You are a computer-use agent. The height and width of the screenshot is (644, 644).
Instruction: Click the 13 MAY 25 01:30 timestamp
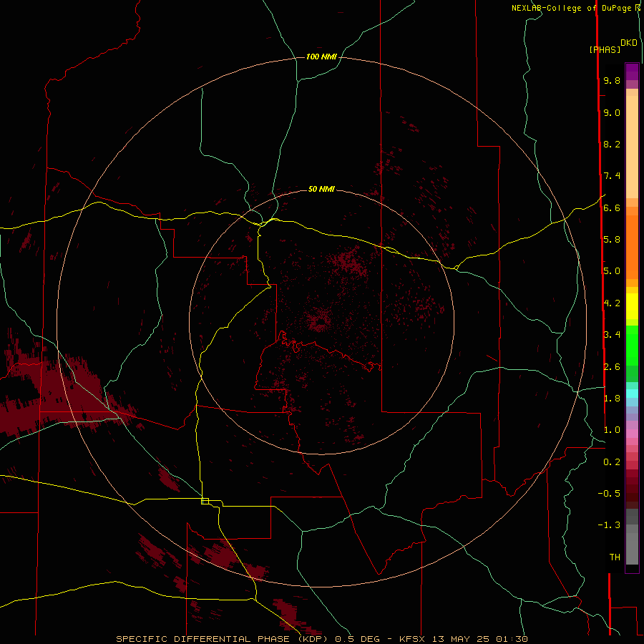tap(479, 639)
